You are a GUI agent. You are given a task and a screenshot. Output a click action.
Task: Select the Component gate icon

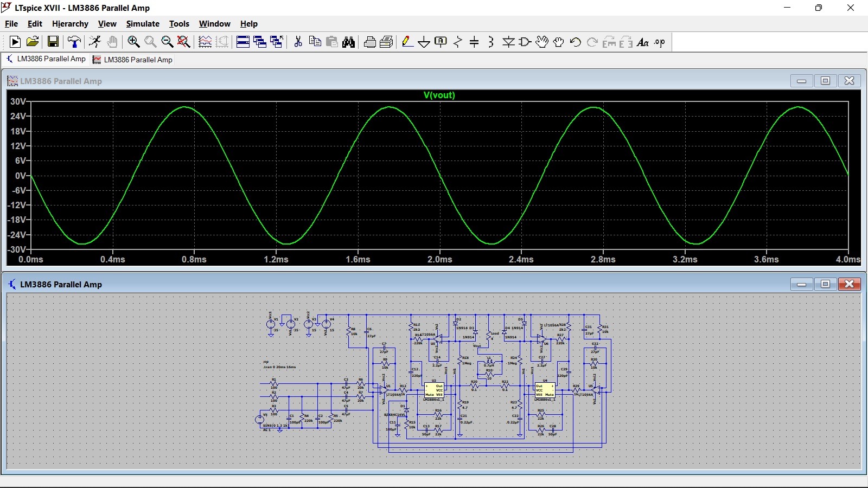[525, 42]
